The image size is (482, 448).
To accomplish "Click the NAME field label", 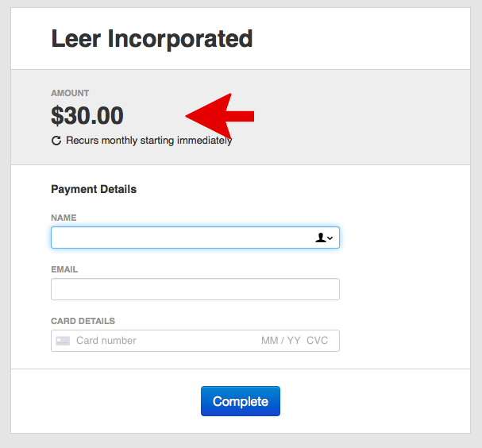I will (64, 218).
